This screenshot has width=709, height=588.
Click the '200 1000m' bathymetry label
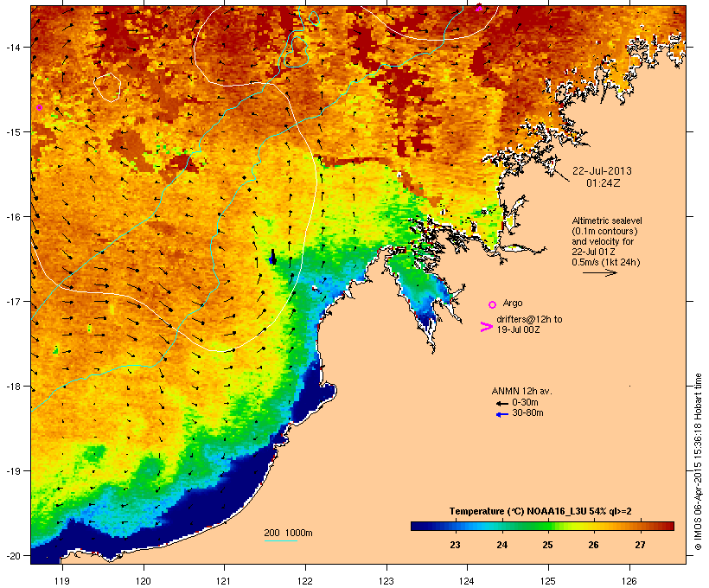(x=288, y=533)
